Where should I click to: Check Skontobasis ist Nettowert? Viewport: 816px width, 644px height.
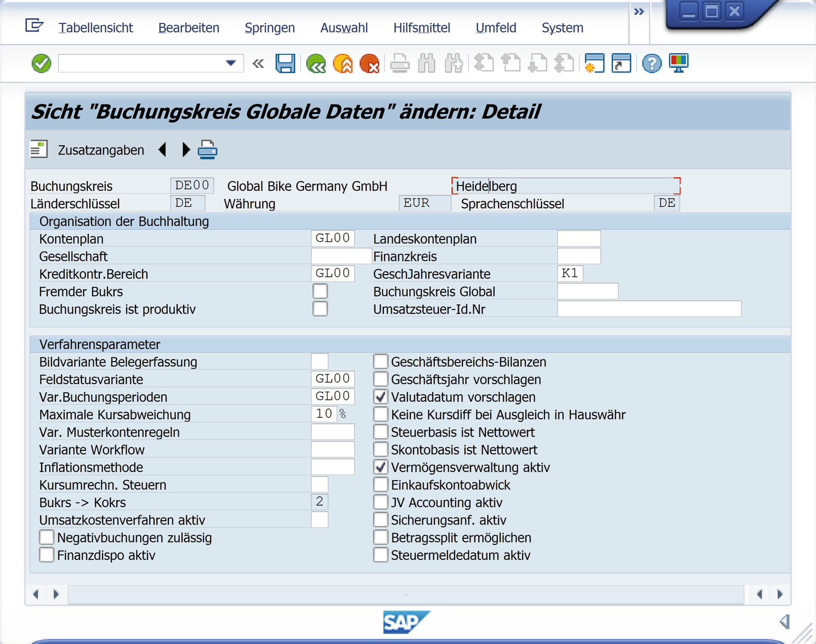(381, 449)
